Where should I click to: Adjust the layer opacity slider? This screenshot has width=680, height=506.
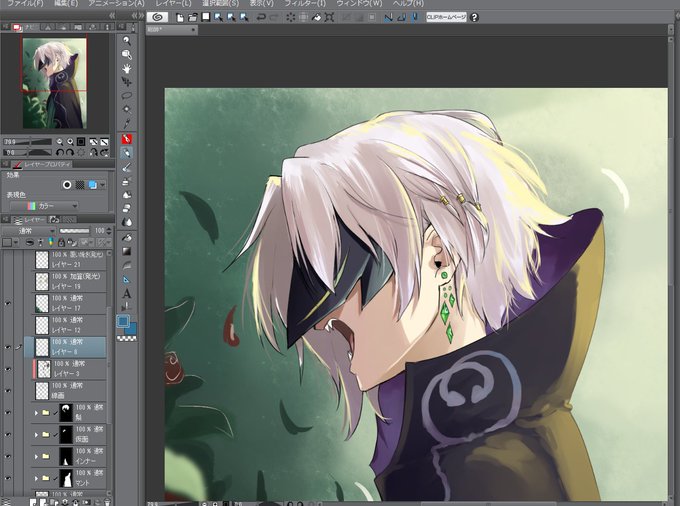pyautogui.click(x=75, y=231)
